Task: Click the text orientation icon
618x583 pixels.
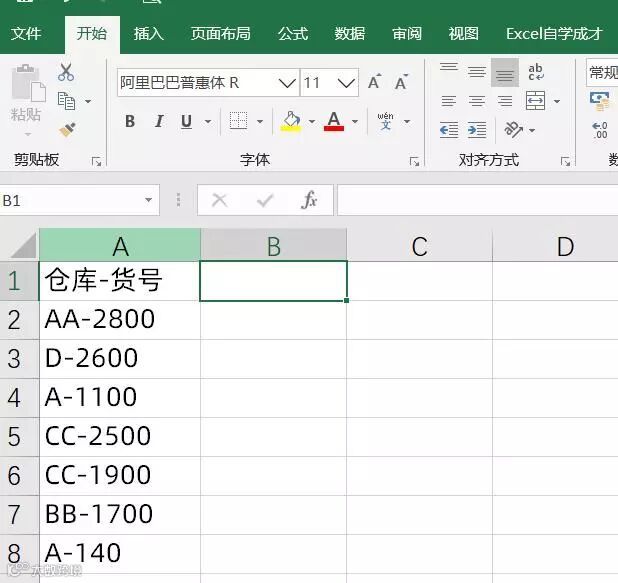Action: 514,129
